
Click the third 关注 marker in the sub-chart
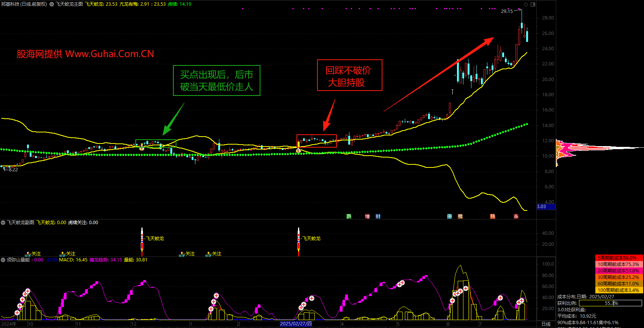187,254
